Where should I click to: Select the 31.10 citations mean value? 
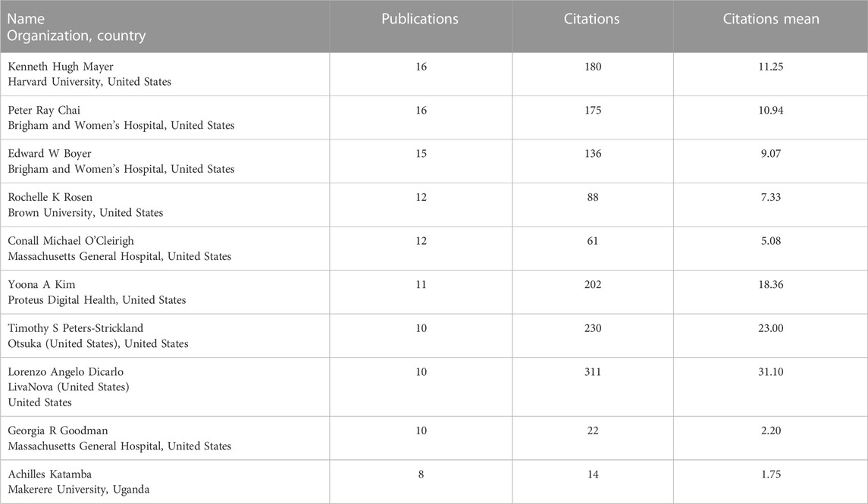pos(771,372)
